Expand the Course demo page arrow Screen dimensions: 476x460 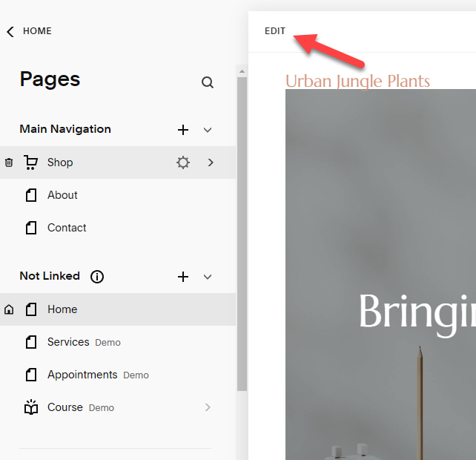208,407
